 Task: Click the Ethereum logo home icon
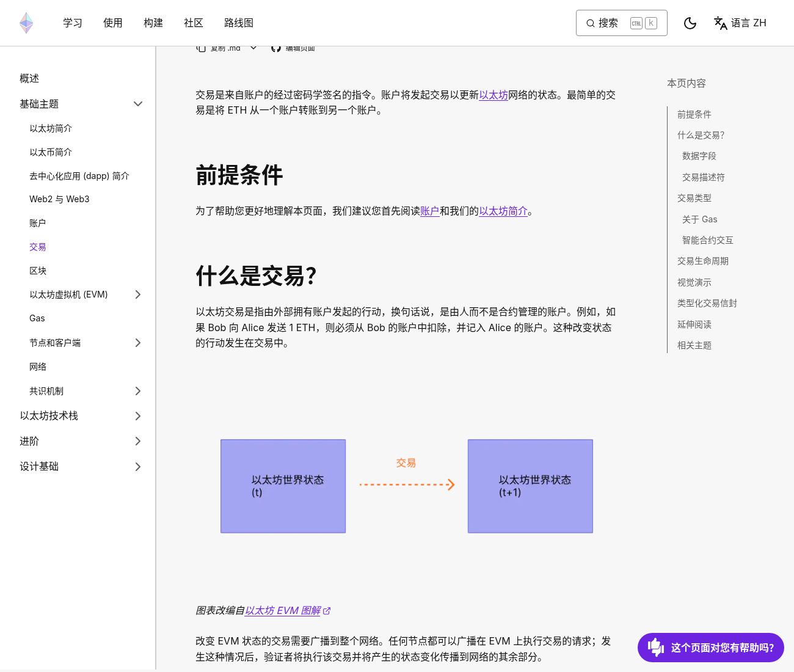point(26,23)
